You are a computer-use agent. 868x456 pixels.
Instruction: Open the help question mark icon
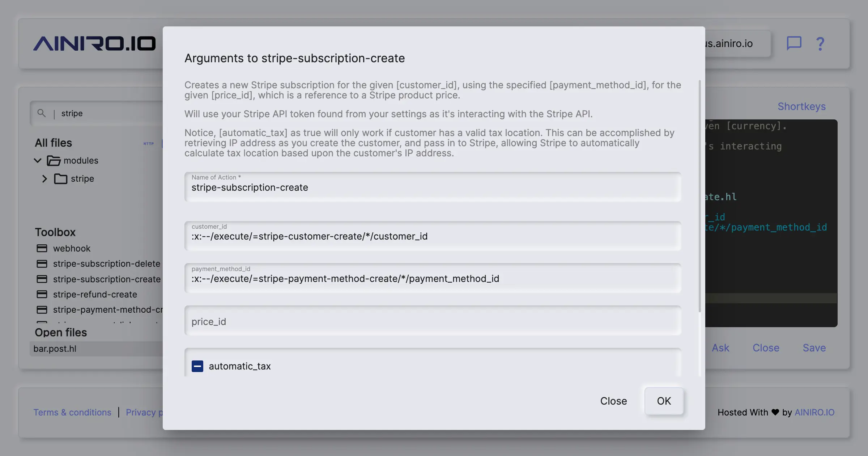(x=820, y=43)
